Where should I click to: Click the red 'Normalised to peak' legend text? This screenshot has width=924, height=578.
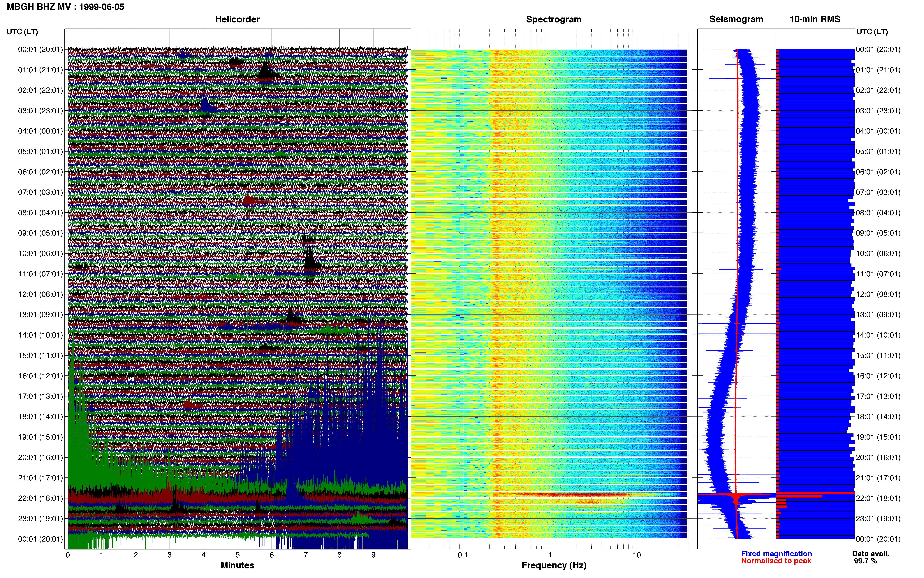(x=776, y=561)
